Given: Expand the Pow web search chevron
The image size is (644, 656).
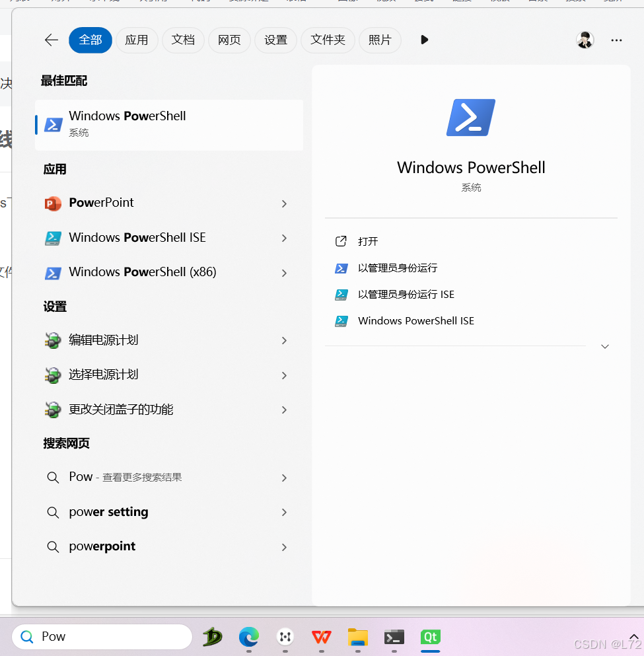Looking at the screenshot, I should [285, 478].
